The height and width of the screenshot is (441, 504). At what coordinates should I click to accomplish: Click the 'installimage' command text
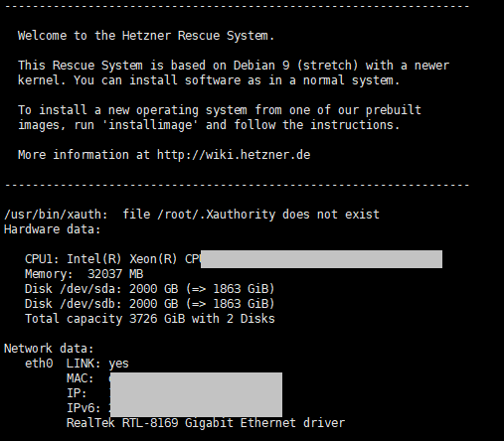153,125
